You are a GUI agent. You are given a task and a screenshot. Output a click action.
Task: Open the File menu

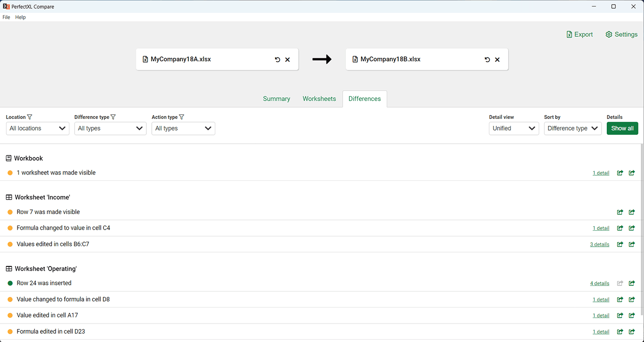click(6, 17)
